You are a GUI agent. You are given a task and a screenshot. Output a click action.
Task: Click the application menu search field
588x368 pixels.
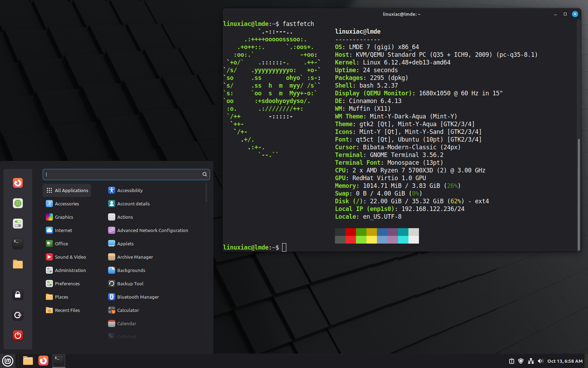(x=123, y=174)
